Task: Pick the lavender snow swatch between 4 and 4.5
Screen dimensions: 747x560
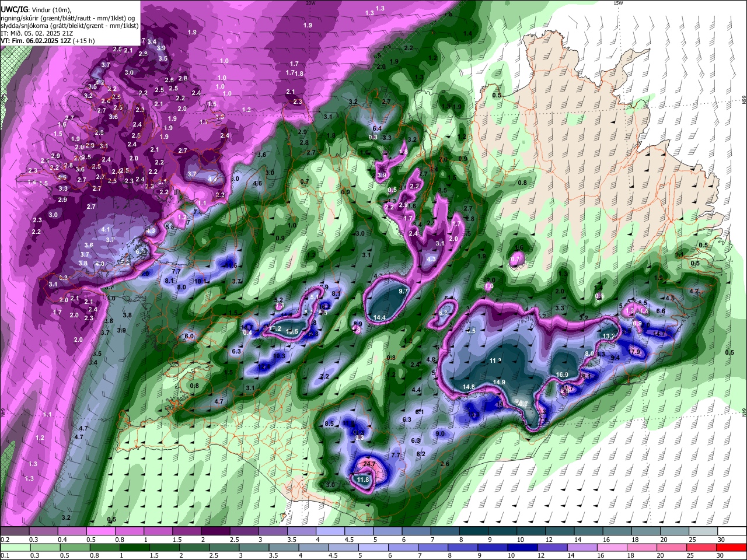Action: tap(330, 532)
